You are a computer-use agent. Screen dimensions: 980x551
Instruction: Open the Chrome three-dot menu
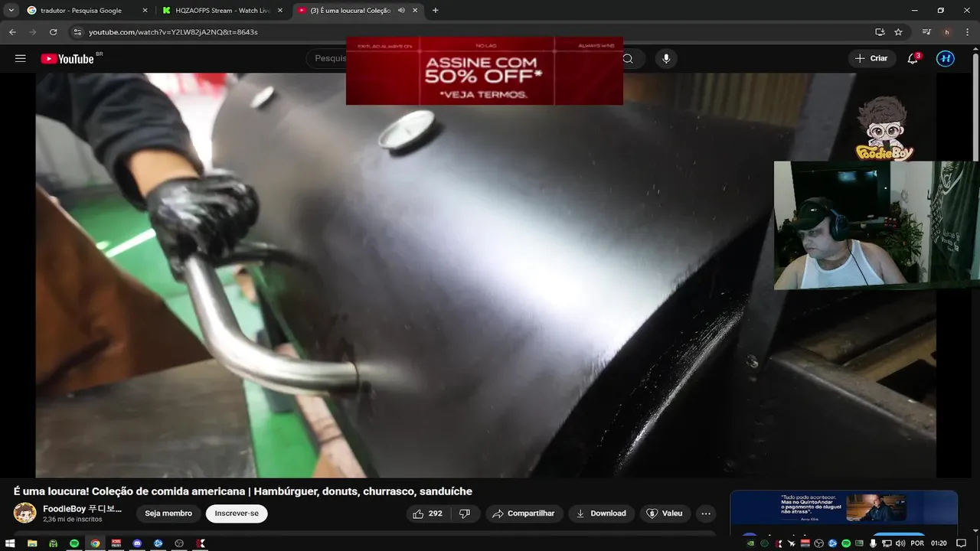(x=967, y=32)
